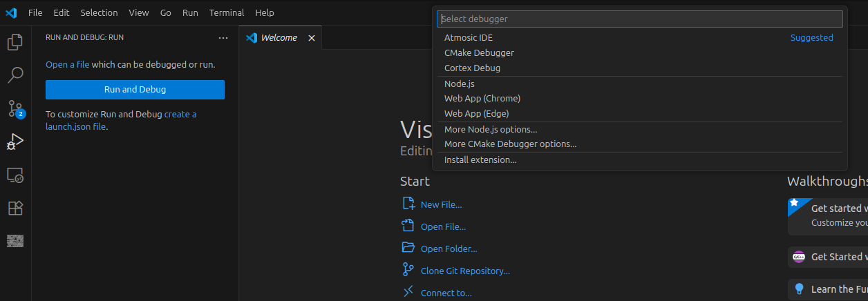Switch to the Welcome tab
Screen dimensions: 868x301
coord(279,38)
